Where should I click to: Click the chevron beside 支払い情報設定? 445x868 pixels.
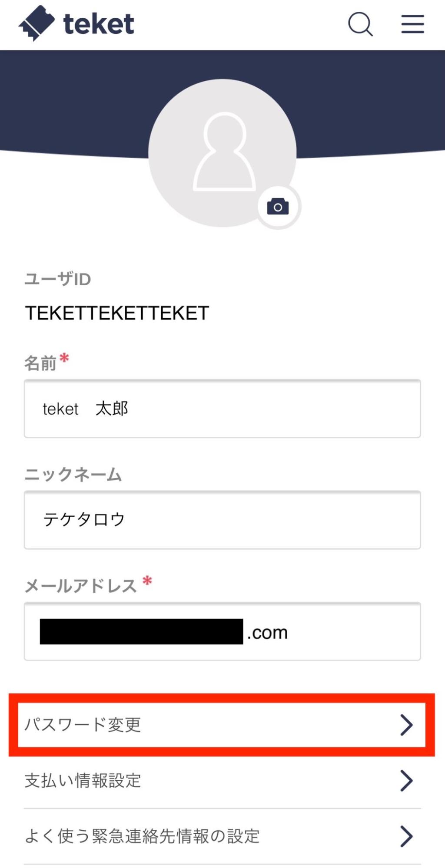(406, 780)
